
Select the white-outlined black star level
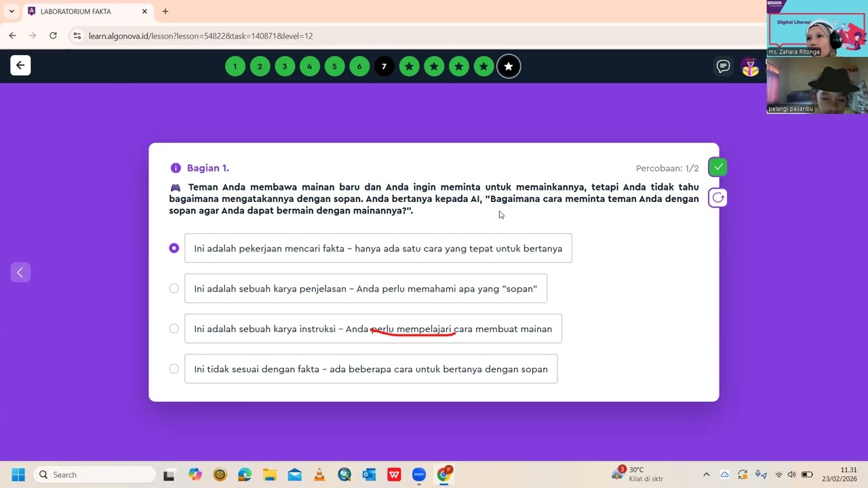point(509,66)
